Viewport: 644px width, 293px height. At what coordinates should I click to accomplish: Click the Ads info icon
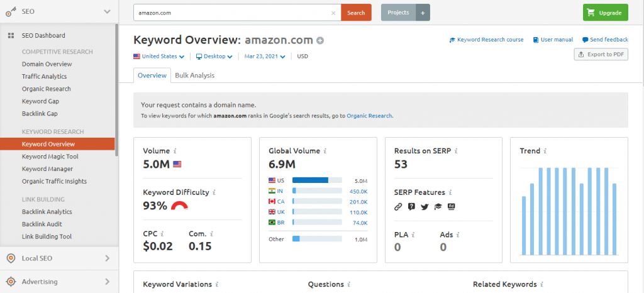click(458, 235)
